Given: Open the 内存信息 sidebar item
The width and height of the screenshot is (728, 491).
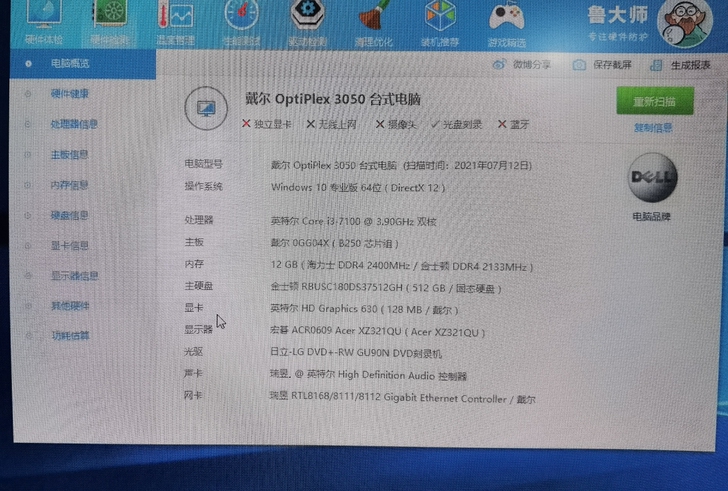Looking at the screenshot, I should 70,185.
